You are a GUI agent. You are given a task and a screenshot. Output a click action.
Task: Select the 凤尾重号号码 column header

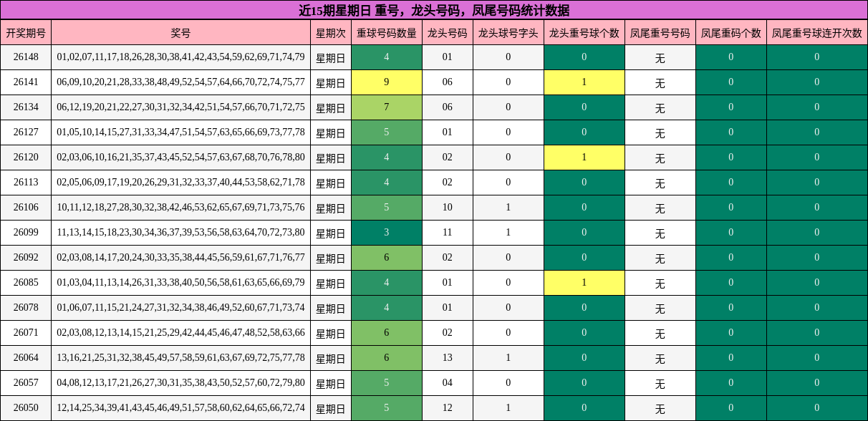(x=660, y=32)
